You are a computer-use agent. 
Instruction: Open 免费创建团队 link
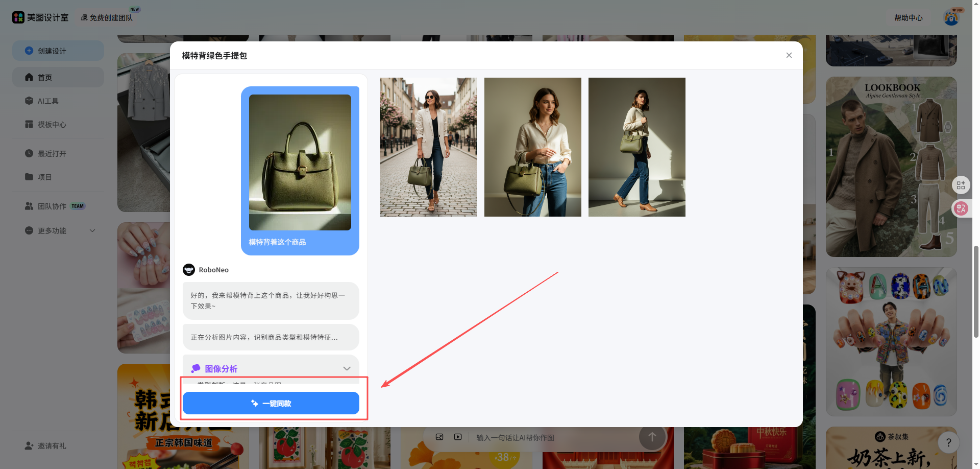coord(107,17)
